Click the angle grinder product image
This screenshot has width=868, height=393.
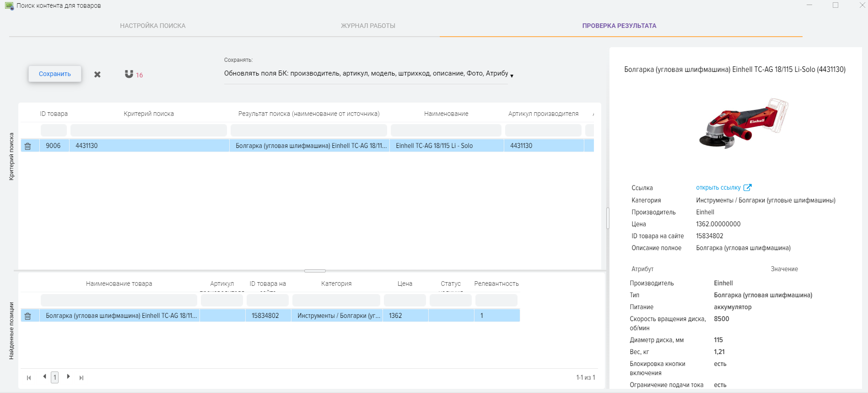744,123
